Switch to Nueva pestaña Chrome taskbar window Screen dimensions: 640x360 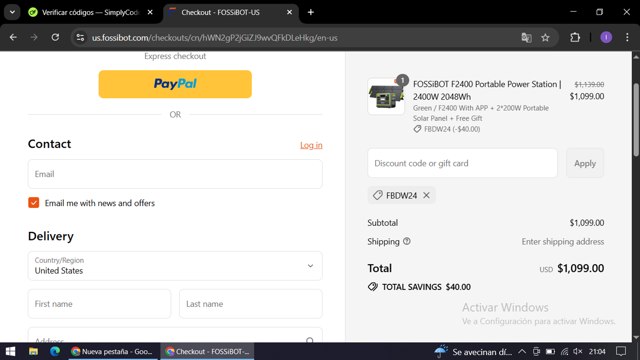pos(112,351)
